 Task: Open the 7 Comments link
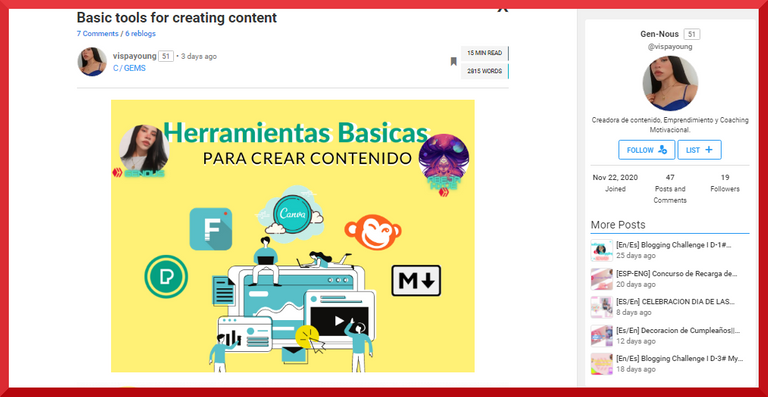click(97, 34)
